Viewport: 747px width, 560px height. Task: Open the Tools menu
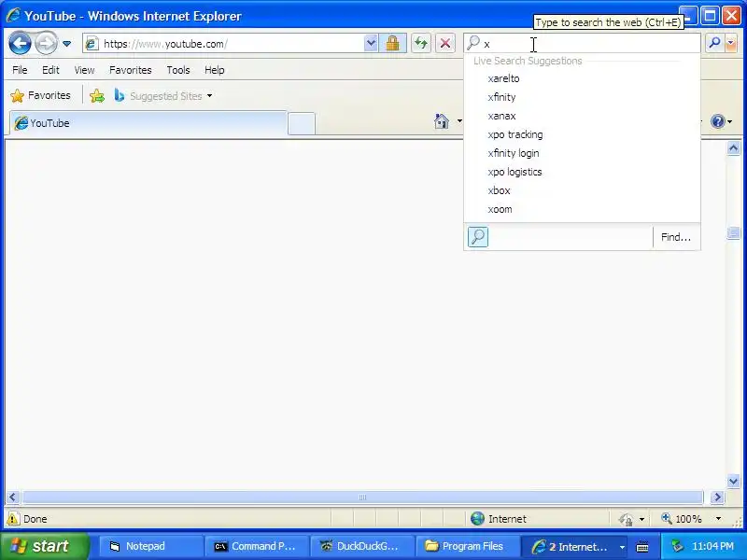(178, 70)
